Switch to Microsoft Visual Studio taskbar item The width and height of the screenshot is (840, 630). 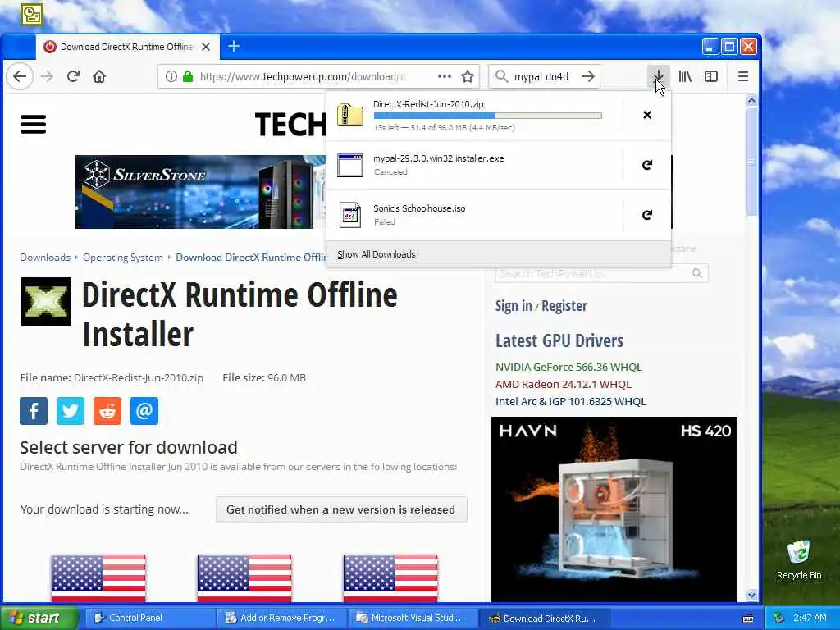click(x=413, y=618)
